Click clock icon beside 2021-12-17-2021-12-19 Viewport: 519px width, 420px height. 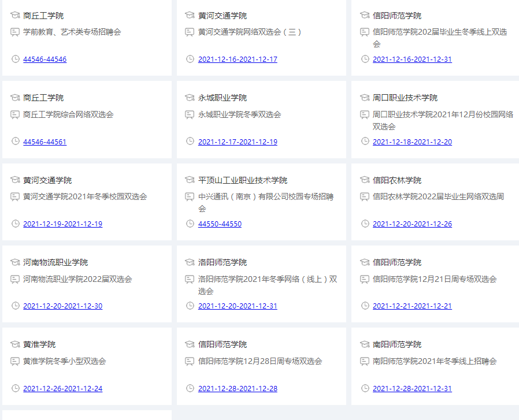(190, 142)
